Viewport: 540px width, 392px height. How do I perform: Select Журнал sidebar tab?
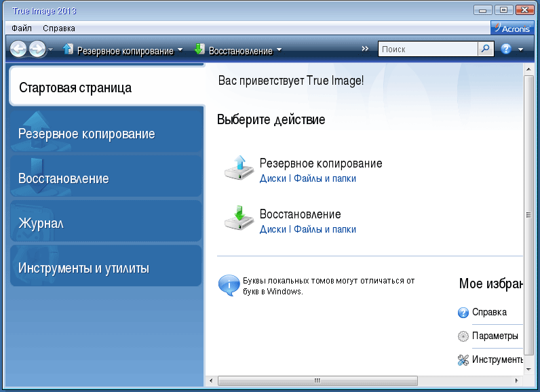pyautogui.click(x=106, y=221)
